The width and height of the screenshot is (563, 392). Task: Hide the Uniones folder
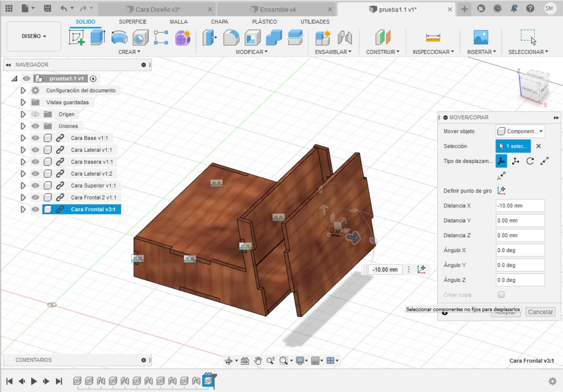coord(35,126)
